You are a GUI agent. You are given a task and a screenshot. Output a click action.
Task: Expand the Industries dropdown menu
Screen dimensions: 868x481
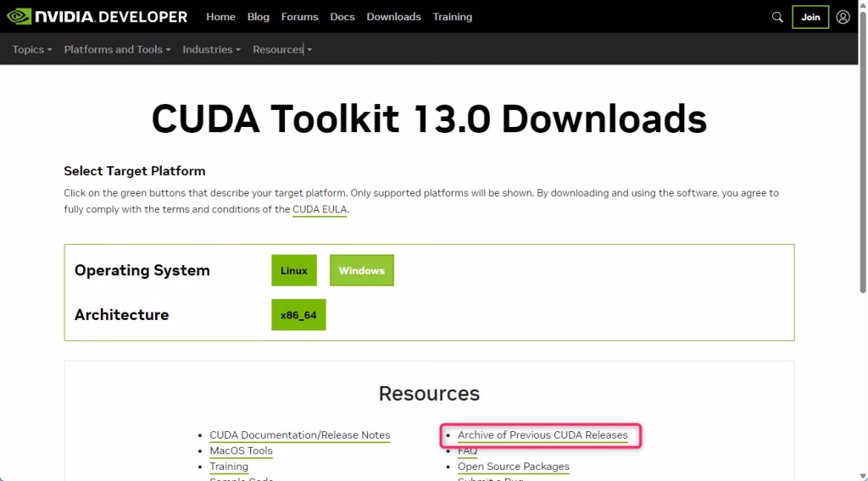(211, 49)
